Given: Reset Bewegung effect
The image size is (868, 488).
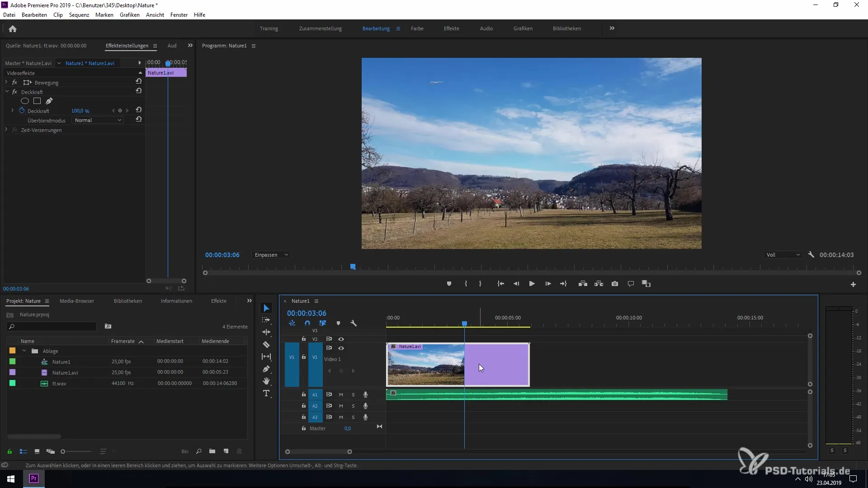Looking at the screenshot, I should tap(139, 82).
